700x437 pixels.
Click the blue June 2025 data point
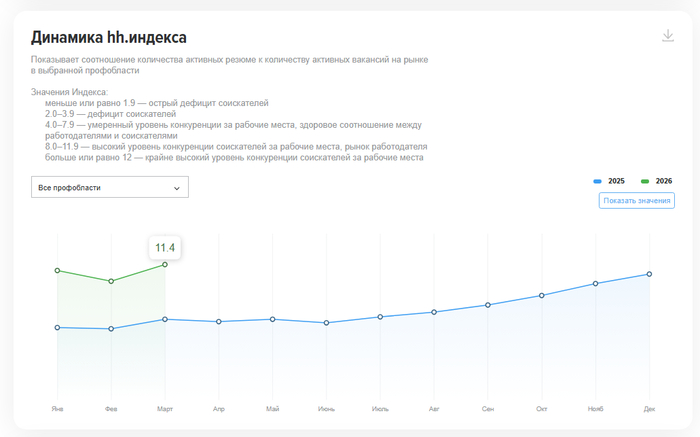pyautogui.click(x=326, y=323)
